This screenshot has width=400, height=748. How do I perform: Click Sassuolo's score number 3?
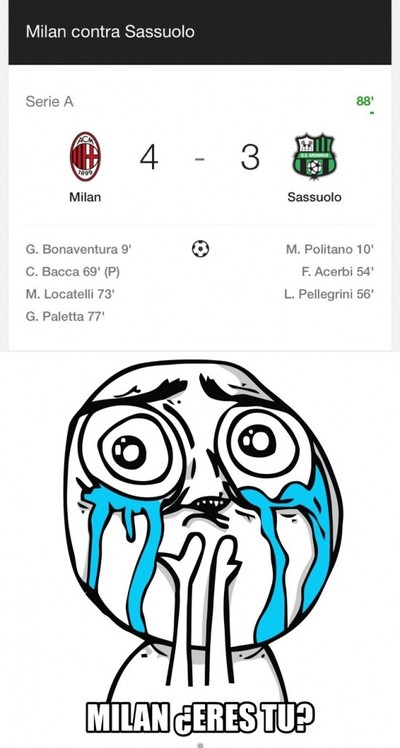[x=250, y=157]
